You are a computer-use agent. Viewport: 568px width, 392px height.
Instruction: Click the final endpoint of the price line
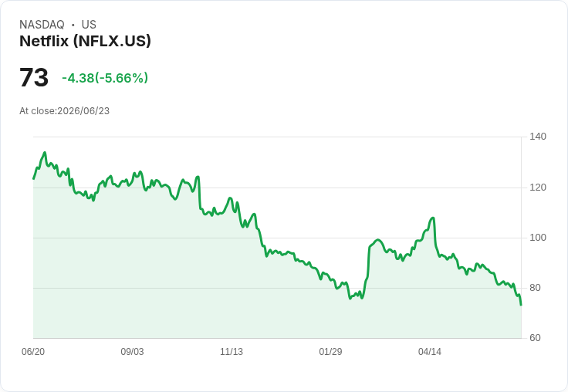[521, 305]
